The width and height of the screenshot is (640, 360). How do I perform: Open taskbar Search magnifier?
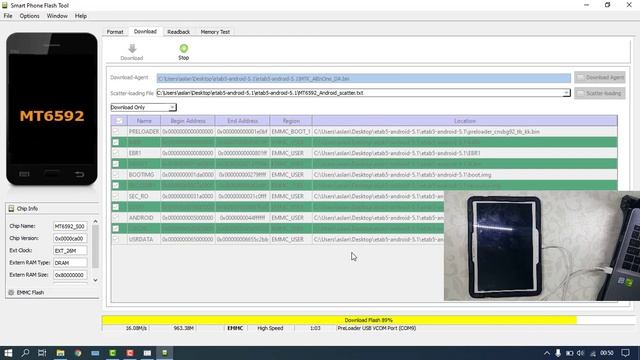(25, 353)
